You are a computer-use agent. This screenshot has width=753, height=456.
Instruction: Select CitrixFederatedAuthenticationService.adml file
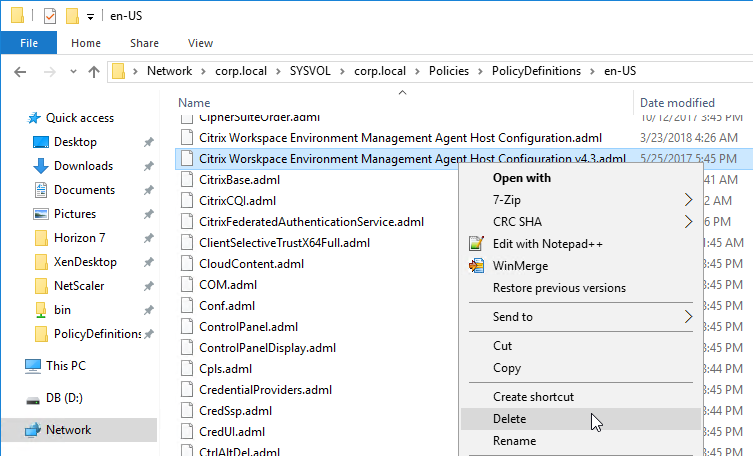(312, 222)
